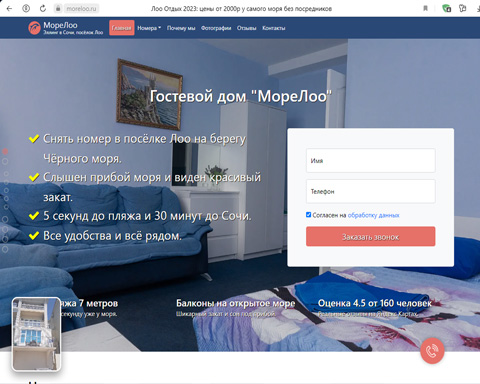Click heading Гостевой дом "МореЛоо"
This screenshot has width=480, height=384.
coord(241,96)
